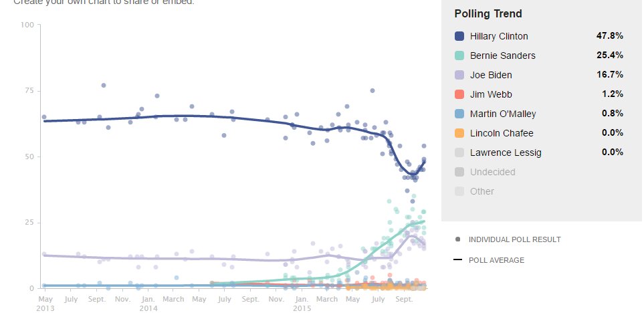Click Bernie Sanders' teal legend swatch
The image size is (644, 313).
click(x=459, y=56)
